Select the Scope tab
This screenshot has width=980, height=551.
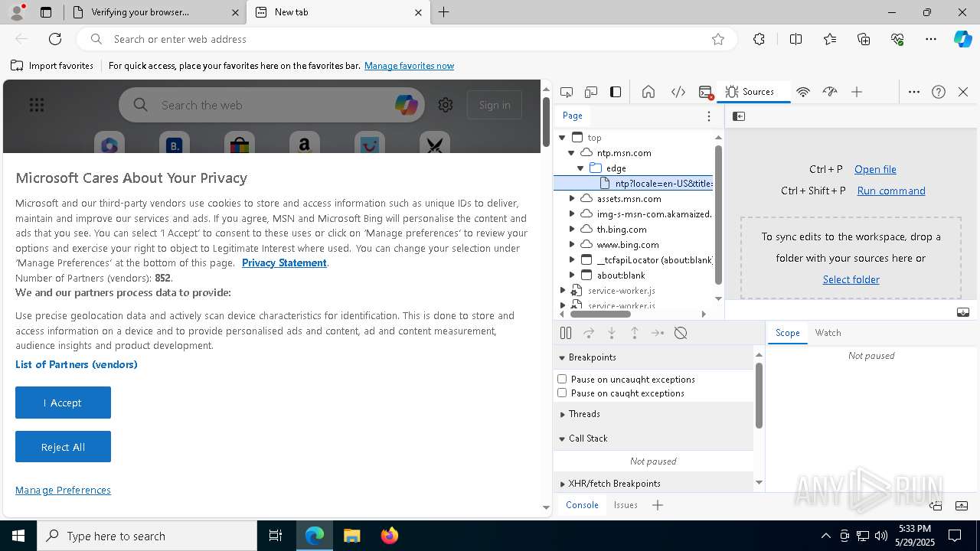[787, 333]
